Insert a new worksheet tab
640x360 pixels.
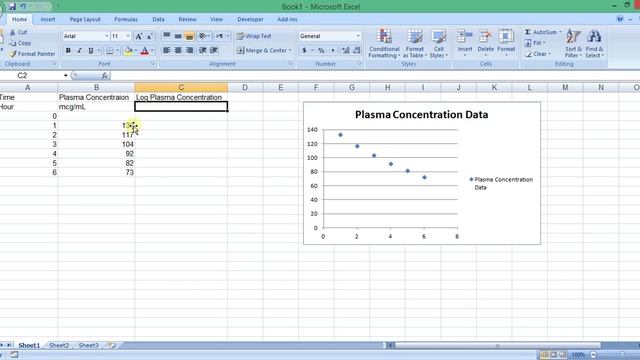(111, 345)
